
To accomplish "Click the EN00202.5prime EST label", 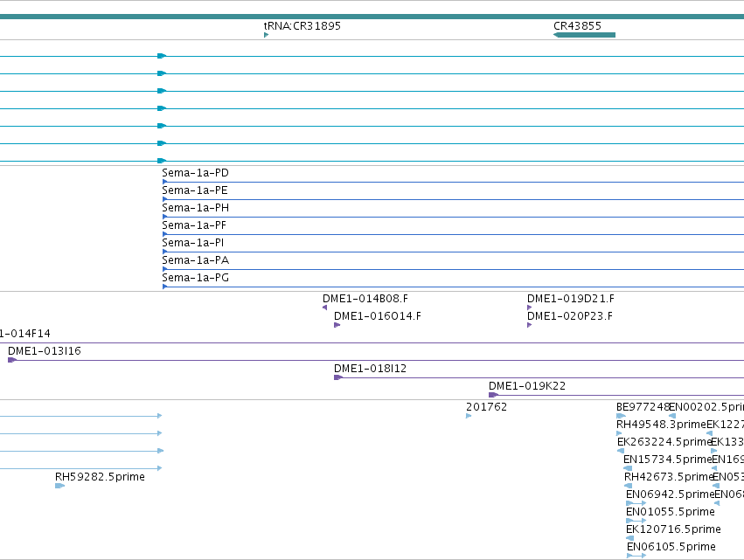I will point(706,407).
